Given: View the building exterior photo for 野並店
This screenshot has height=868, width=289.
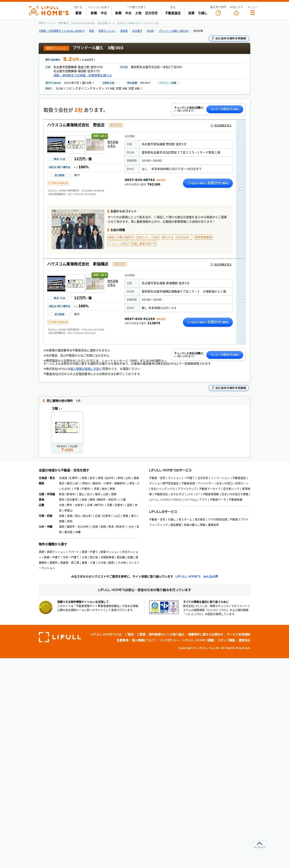Looking at the screenshot, I should 56,145.
